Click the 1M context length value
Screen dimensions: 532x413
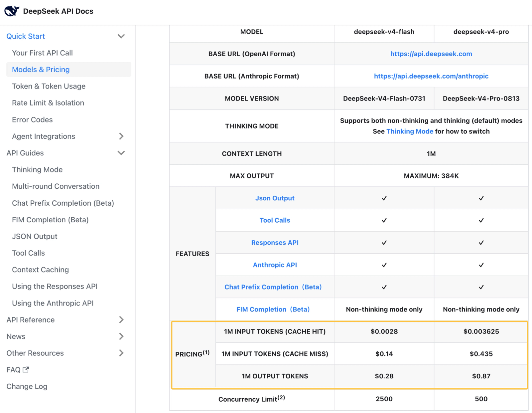coord(431,153)
